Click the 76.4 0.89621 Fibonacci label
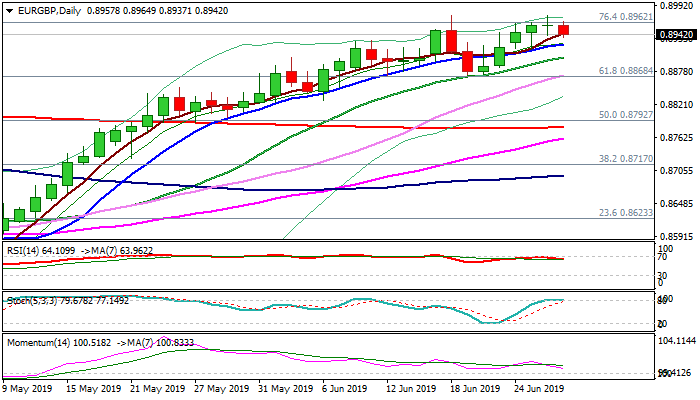700x400 pixels. point(625,17)
